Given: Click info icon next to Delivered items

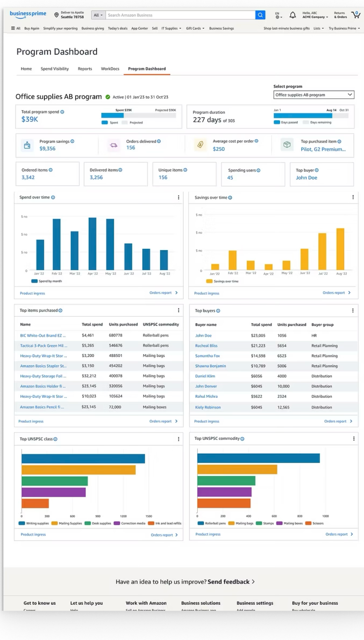Looking at the screenshot, I should (x=120, y=170).
